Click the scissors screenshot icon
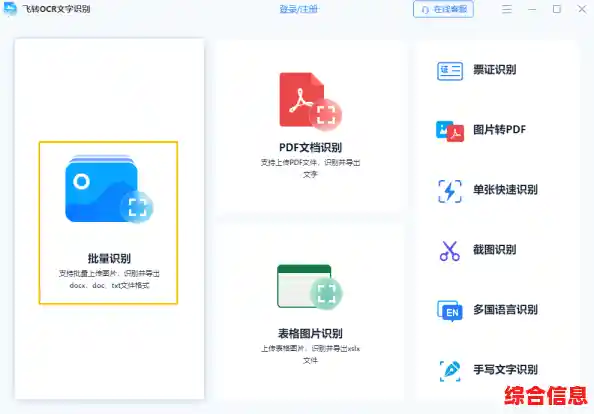 450,251
